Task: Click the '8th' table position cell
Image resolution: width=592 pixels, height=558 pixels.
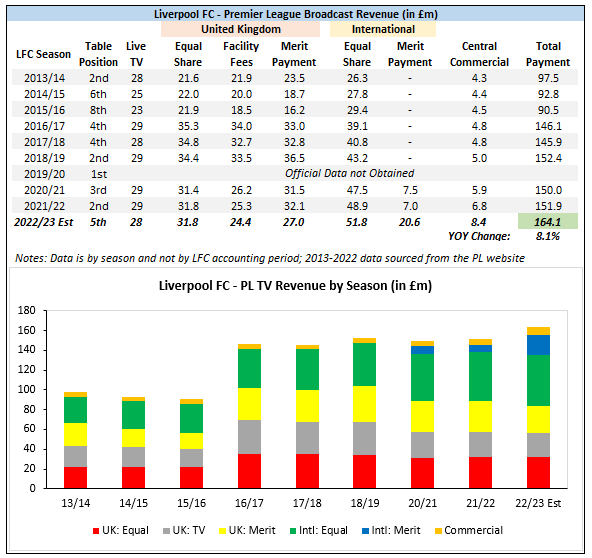Action: pos(98,110)
